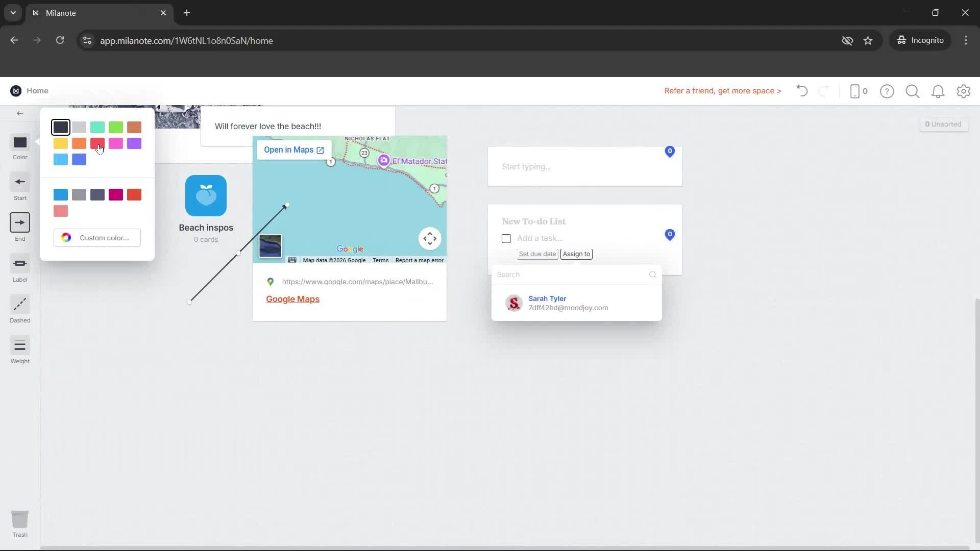Click the Assign to button
Image resolution: width=980 pixels, height=551 pixels.
pos(576,254)
